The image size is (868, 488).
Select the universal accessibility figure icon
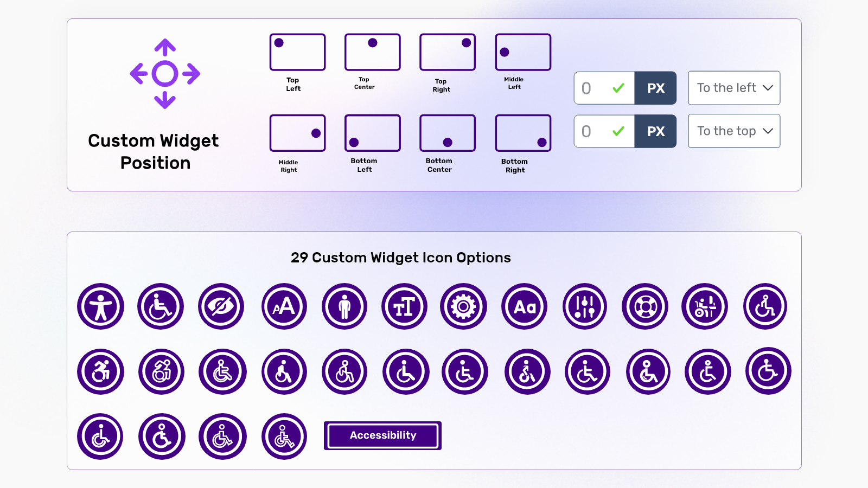pyautogui.click(x=101, y=306)
